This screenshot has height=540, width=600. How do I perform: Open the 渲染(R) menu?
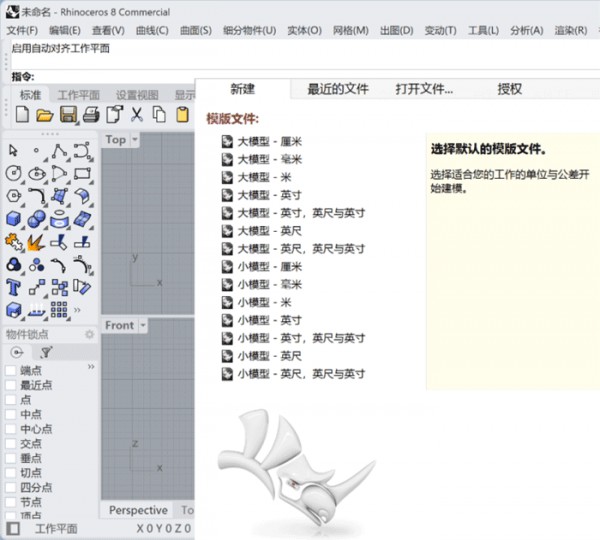[x=571, y=30]
